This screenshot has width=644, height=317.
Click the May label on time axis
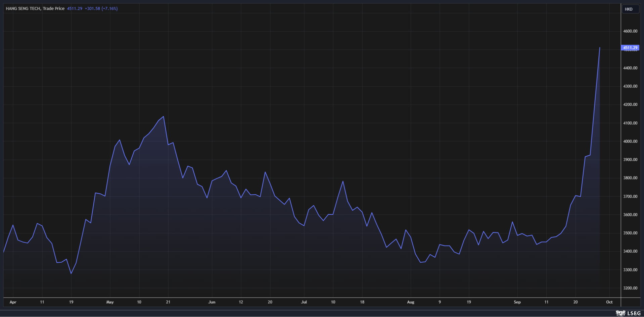(110, 302)
